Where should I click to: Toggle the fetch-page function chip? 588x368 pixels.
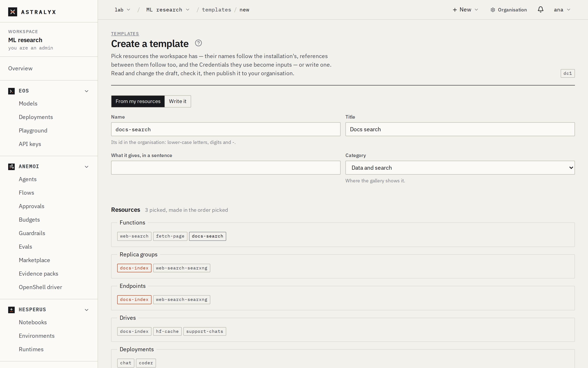point(170,236)
